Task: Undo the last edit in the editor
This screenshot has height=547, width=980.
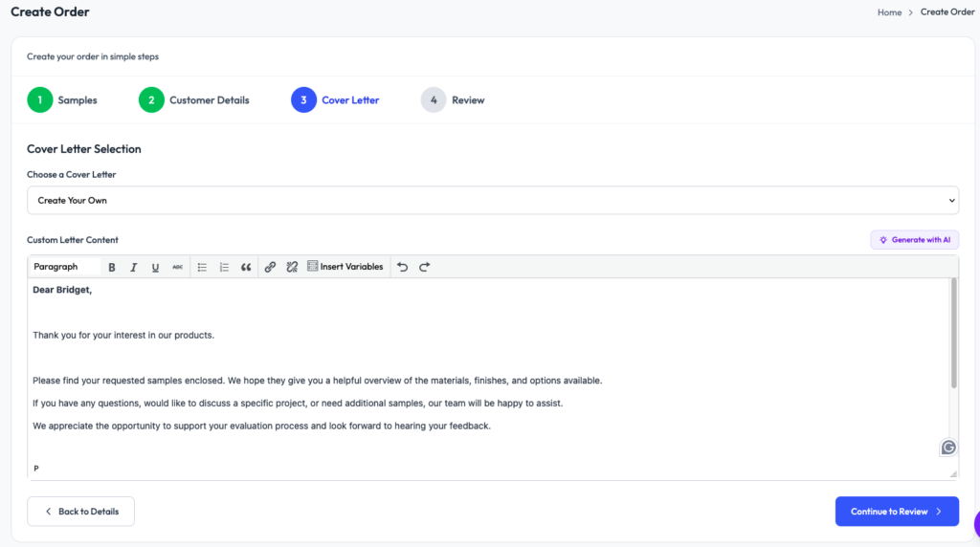Action: (402, 267)
